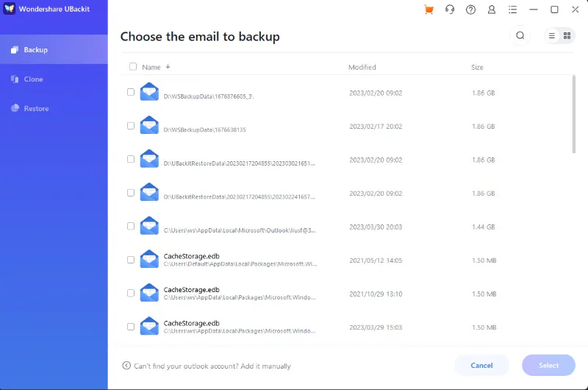Click the search magnifier icon

point(520,35)
